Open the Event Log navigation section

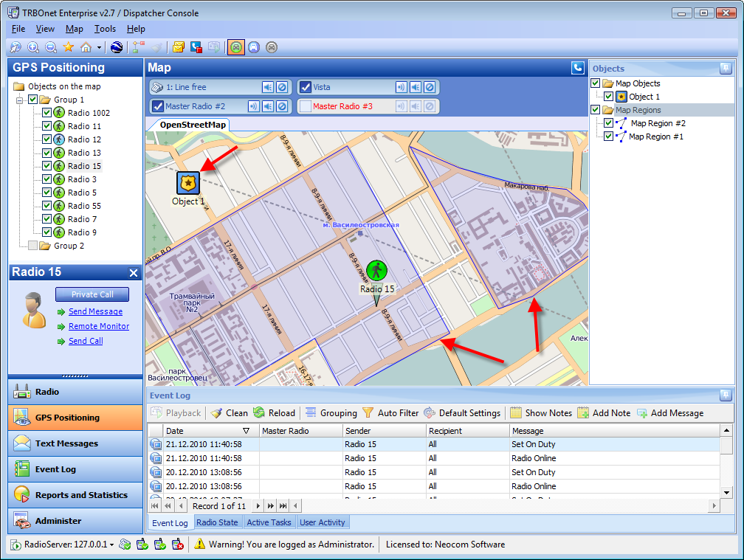tap(75, 469)
